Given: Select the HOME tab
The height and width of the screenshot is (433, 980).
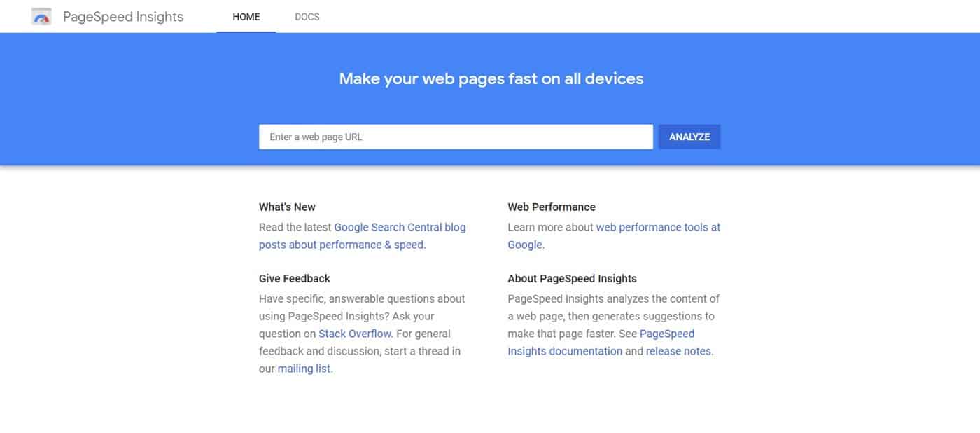Looking at the screenshot, I should [246, 16].
